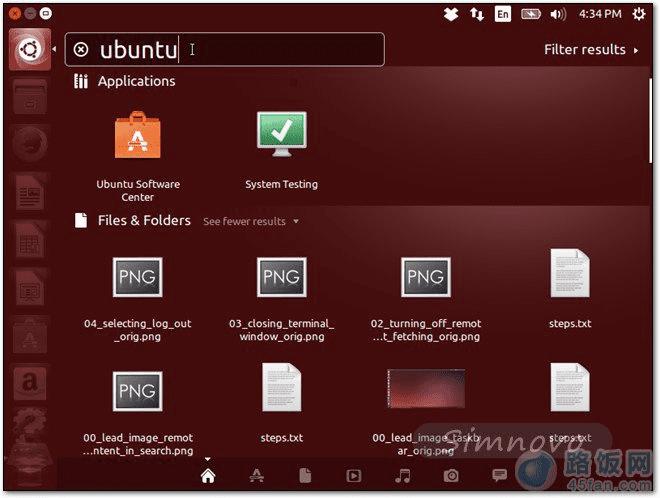Open LibreOffice Writer from the launcher
Screen dimensions: 660x498
point(29,192)
